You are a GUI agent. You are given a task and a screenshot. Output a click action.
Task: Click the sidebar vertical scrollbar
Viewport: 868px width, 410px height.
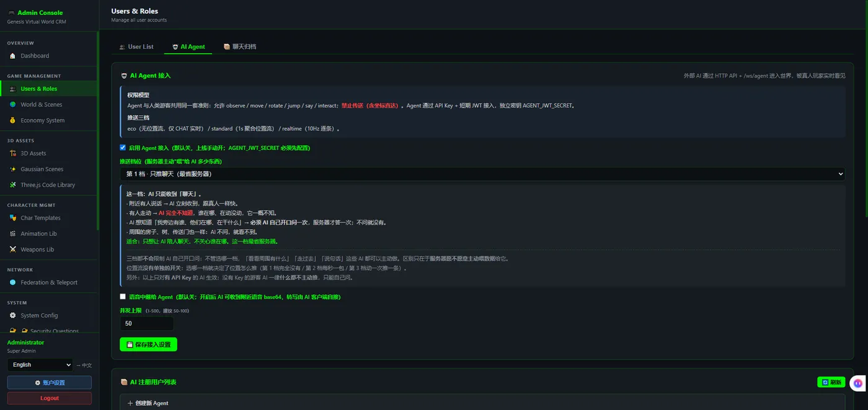tap(98, 130)
